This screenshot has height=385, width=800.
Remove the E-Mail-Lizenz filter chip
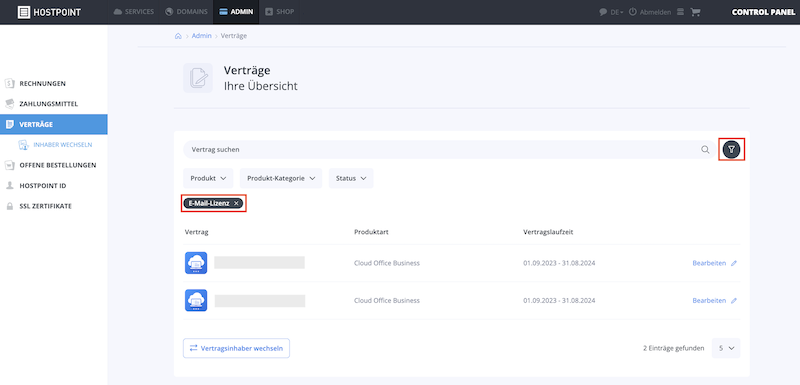click(236, 203)
